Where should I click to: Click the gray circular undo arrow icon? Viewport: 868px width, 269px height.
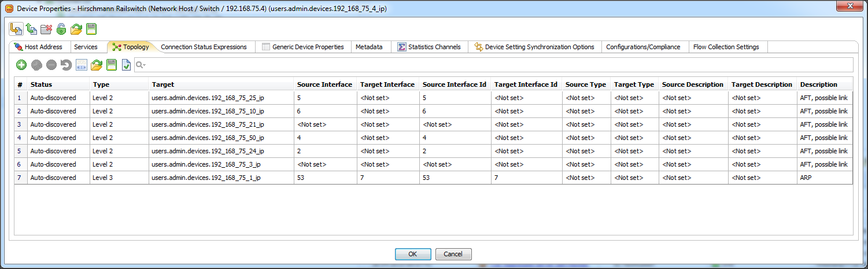tap(66, 65)
